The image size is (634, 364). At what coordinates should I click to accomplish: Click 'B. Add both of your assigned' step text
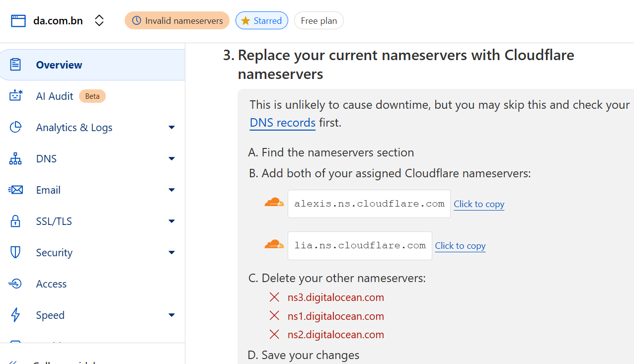pyautogui.click(x=390, y=173)
